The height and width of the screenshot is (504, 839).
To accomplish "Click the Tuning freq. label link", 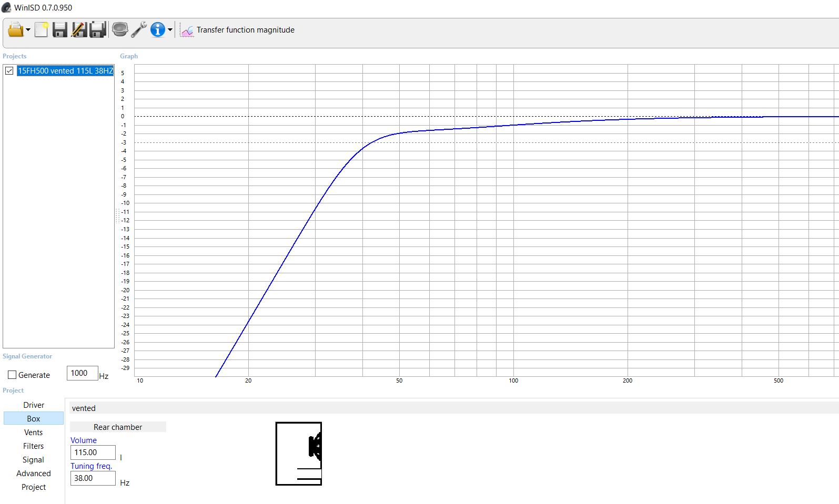I will pyautogui.click(x=92, y=466).
